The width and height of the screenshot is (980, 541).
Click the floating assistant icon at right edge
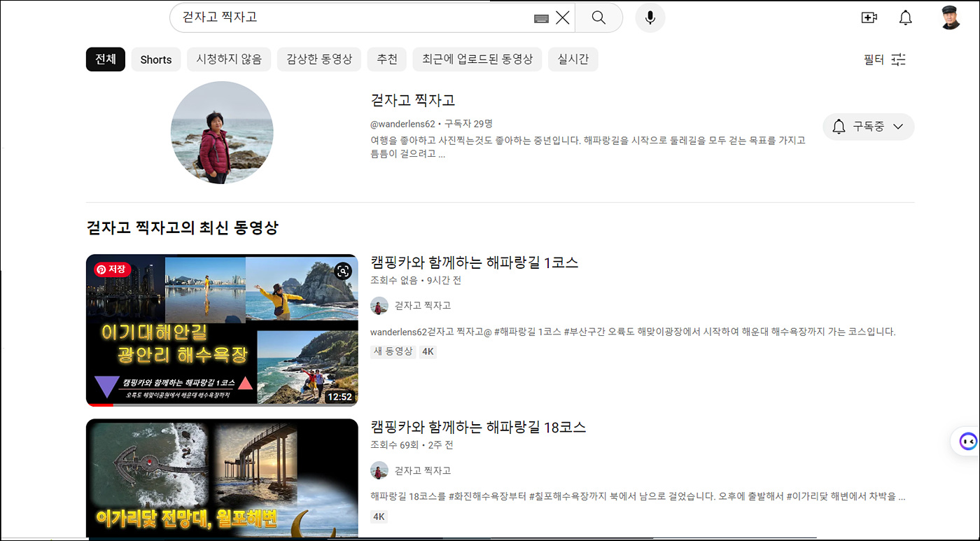pos(967,442)
